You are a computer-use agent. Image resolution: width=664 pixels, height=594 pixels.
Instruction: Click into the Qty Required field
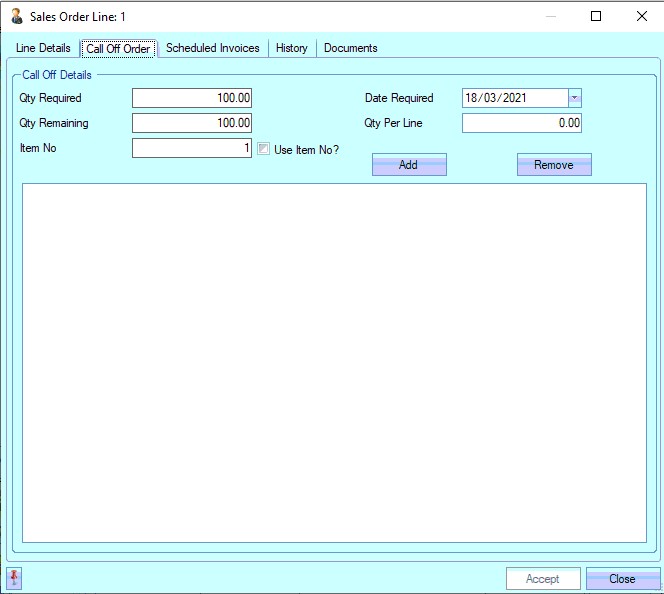tap(191, 98)
